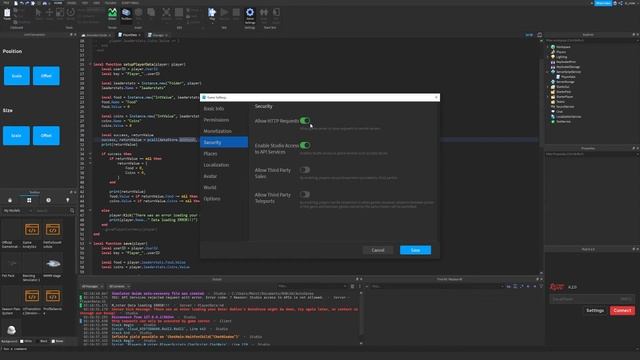The height and width of the screenshot is (360, 640).
Task: Collapse the save function fold arrow
Action: click(x=90, y=243)
